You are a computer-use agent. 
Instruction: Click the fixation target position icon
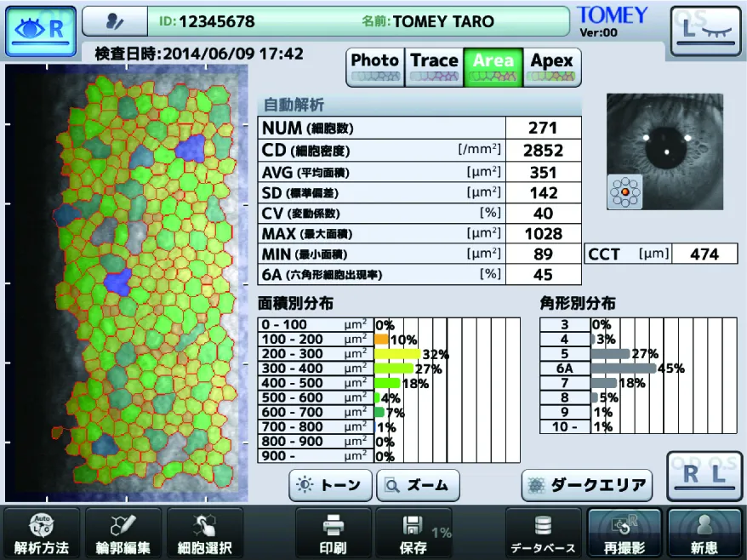click(x=624, y=191)
